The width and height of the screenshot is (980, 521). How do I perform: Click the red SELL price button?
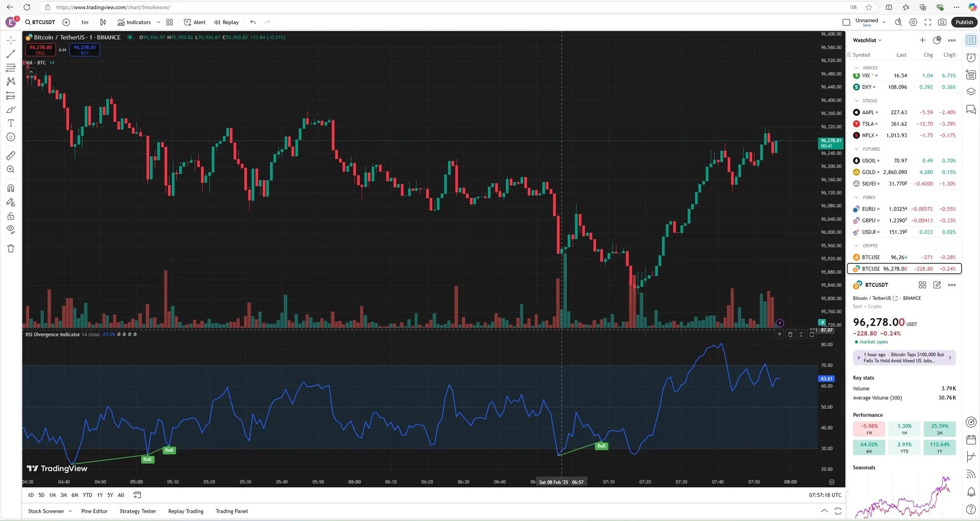click(41, 49)
